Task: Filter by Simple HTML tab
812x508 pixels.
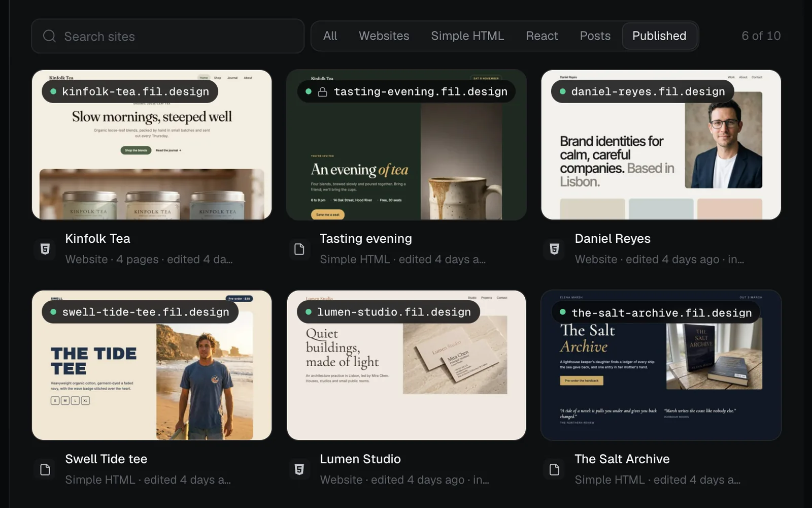Action: [x=467, y=36]
